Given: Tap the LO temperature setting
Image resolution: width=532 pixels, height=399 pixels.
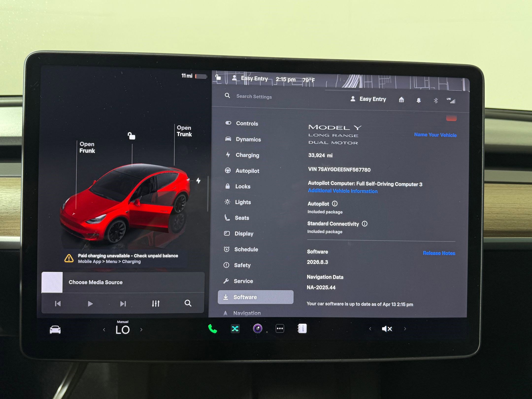Looking at the screenshot, I should (123, 330).
